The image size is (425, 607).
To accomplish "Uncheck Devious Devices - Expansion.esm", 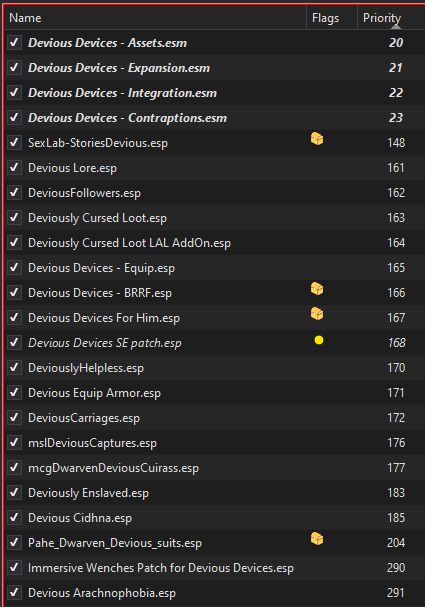I will pos(14,67).
